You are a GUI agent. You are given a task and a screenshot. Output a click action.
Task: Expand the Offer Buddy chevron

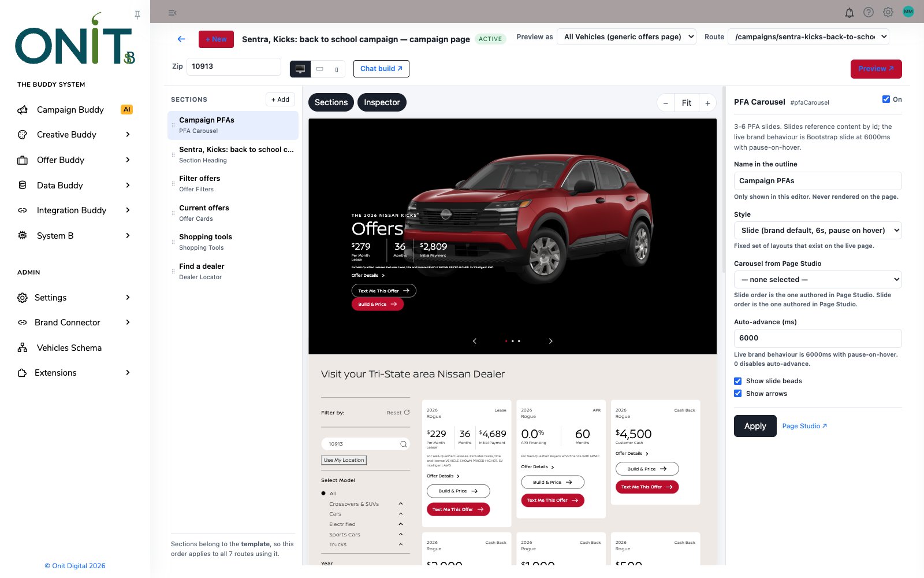click(128, 160)
